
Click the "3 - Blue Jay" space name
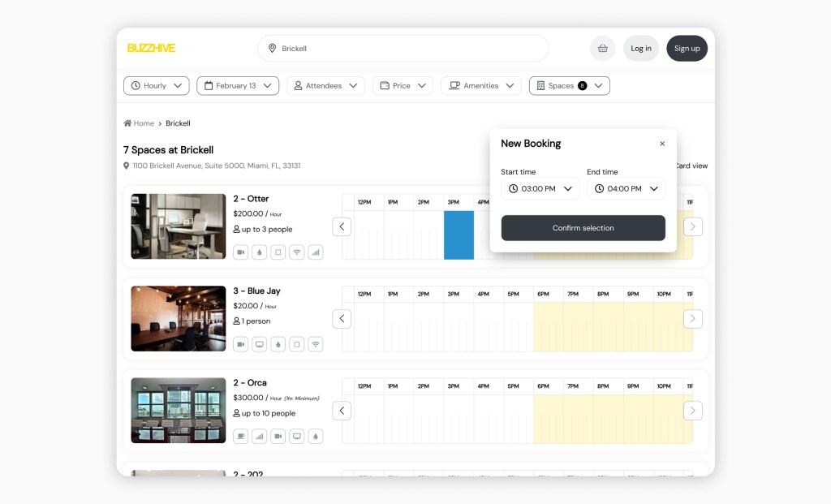pos(256,291)
